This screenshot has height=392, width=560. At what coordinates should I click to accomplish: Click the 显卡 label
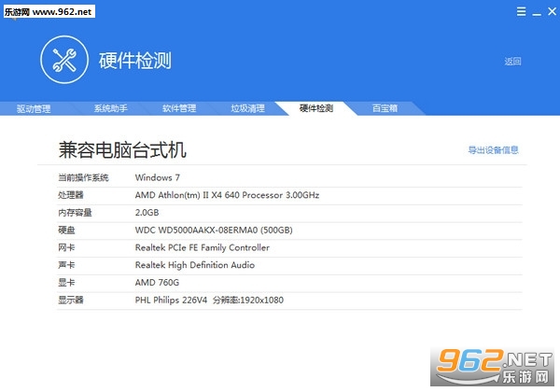pos(66,283)
